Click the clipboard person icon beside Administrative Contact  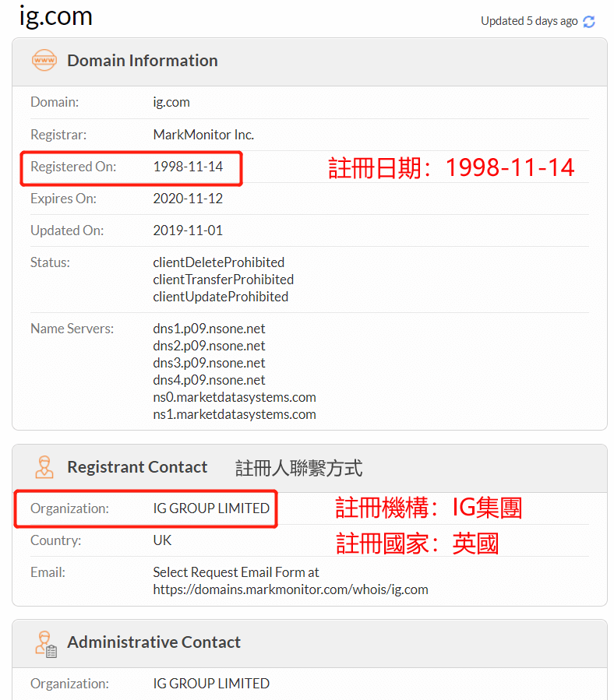44,643
